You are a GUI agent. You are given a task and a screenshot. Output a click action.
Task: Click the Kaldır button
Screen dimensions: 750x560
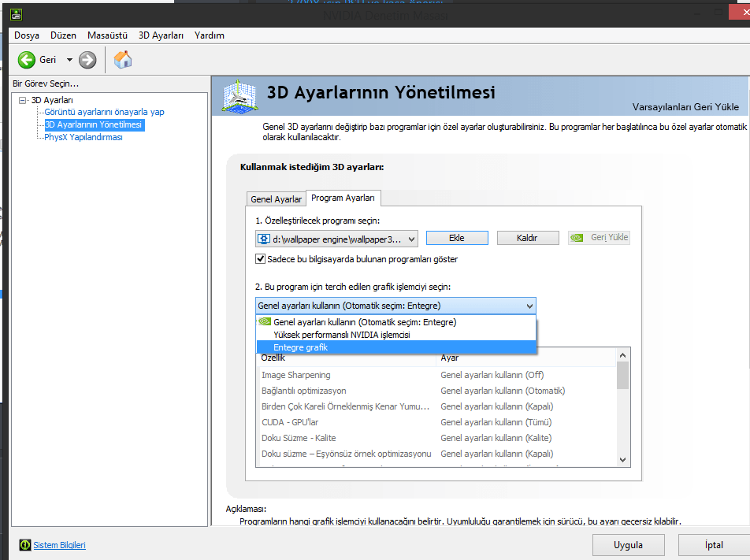tap(528, 238)
